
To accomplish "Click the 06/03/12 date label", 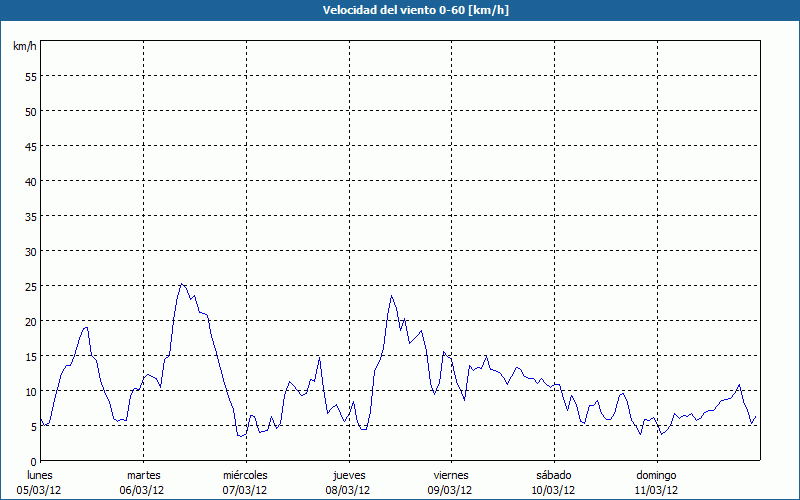I will tap(144, 490).
